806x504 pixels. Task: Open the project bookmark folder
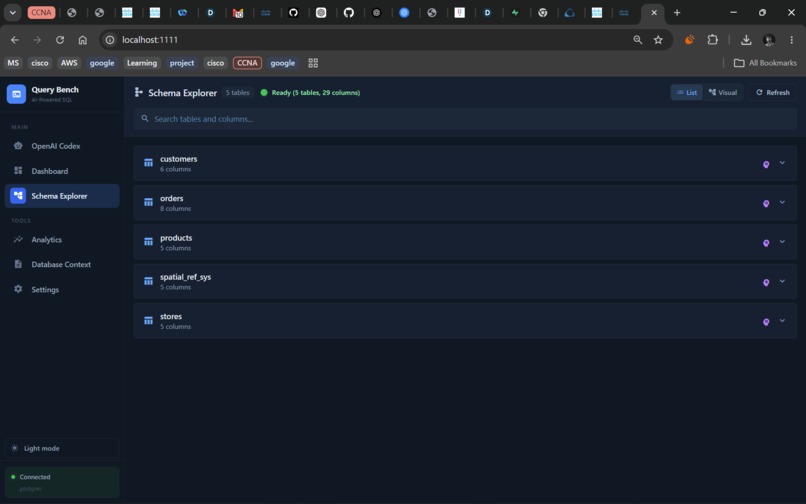[182, 63]
